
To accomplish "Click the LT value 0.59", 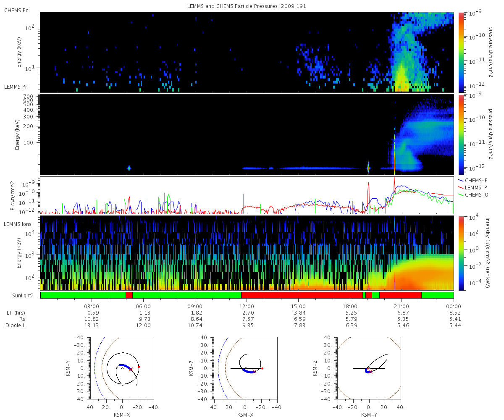I will pos(92,312).
